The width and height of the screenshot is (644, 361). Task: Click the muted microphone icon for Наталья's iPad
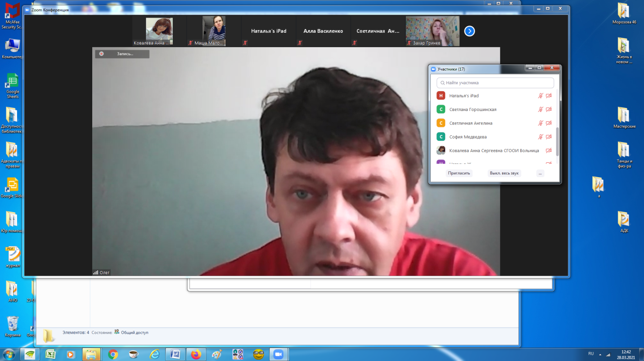pyautogui.click(x=540, y=96)
